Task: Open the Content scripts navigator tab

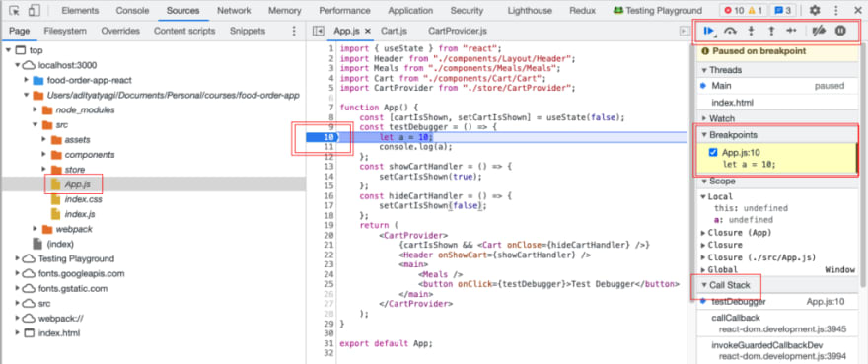Action: [x=184, y=31]
